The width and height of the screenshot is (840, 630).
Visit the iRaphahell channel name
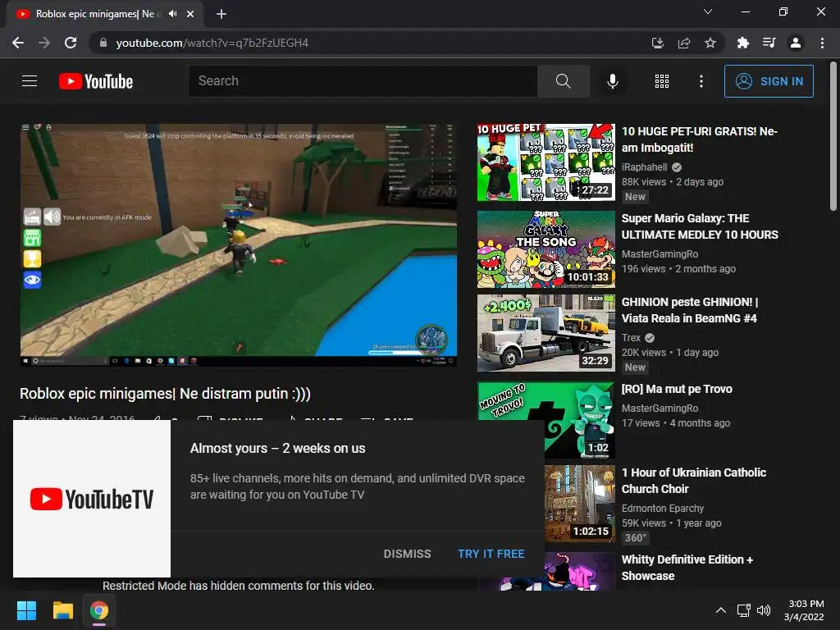645,167
